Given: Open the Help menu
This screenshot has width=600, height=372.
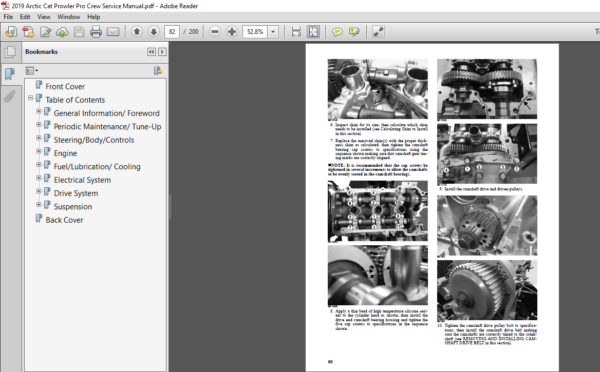Looking at the screenshot, I should 93,17.
